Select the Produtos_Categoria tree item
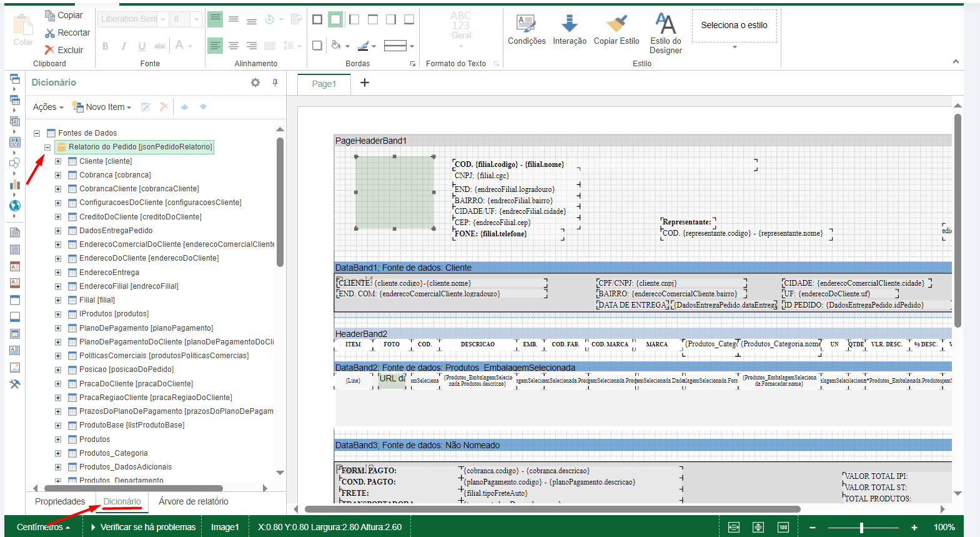The height and width of the screenshot is (537, 980). point(113,453)
